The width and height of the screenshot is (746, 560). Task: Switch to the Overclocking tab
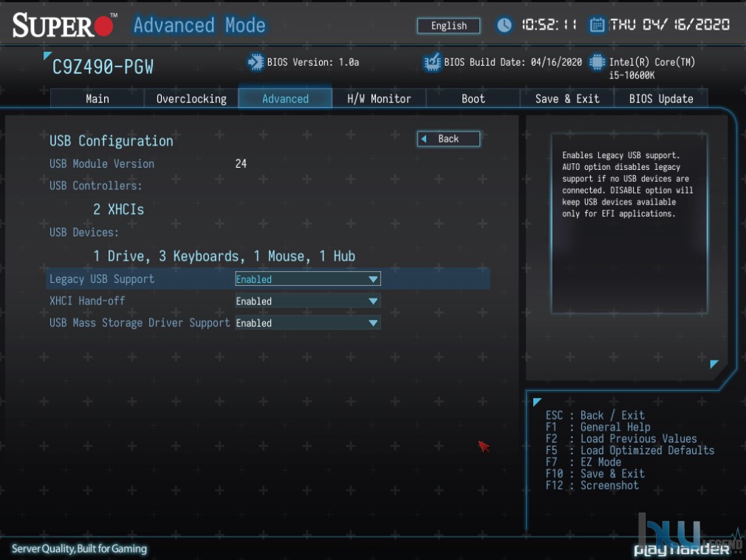[191, 98]
